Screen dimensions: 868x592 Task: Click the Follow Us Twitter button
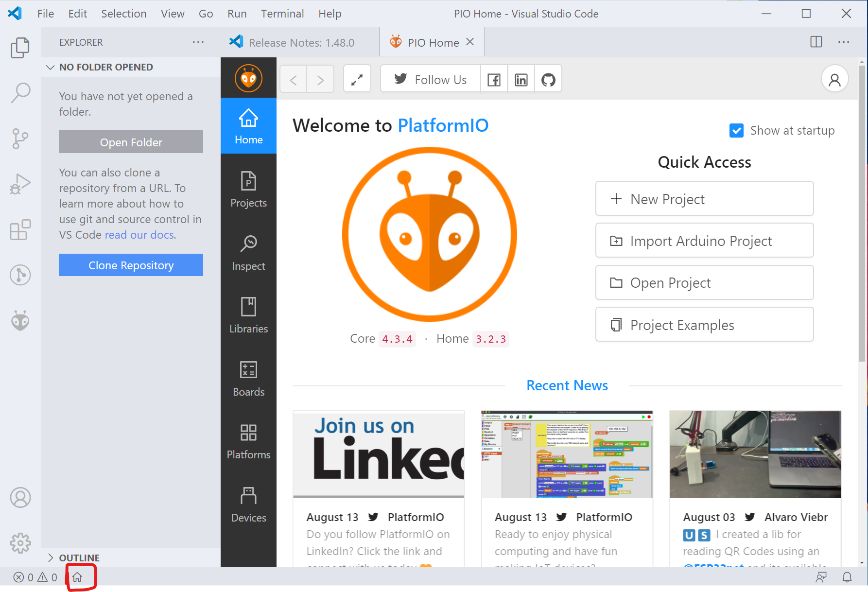pos(431,79)
